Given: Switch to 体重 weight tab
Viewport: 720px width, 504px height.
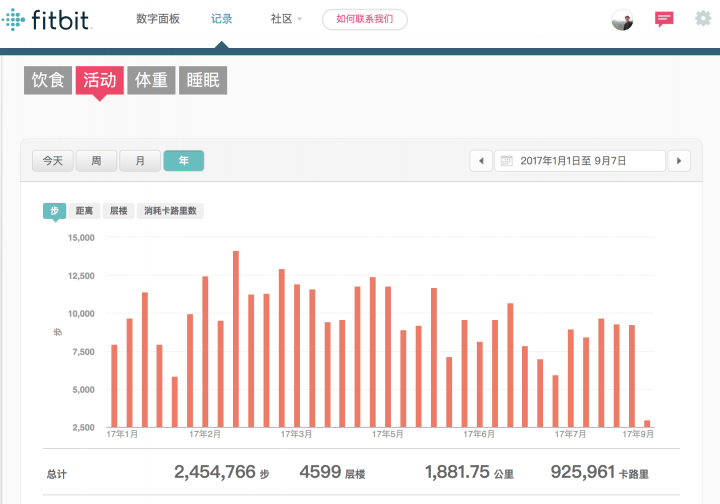Looking at the screenshot, I should [x=151, y=80].
